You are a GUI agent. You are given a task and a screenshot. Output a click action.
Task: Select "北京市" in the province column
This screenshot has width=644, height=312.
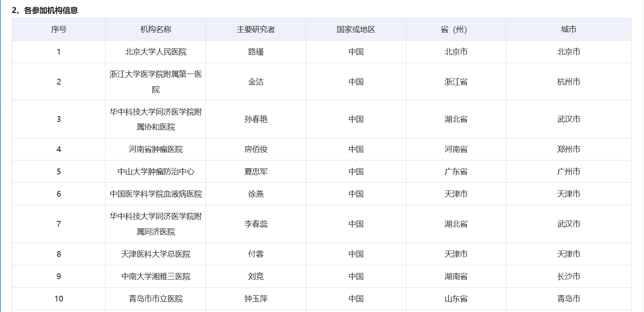(456, 52)
